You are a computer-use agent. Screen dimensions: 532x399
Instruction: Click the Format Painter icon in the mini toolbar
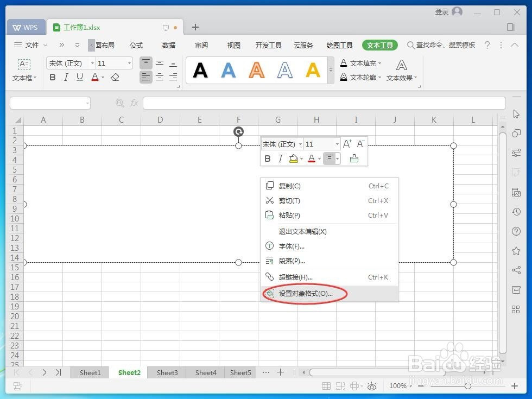353,159
